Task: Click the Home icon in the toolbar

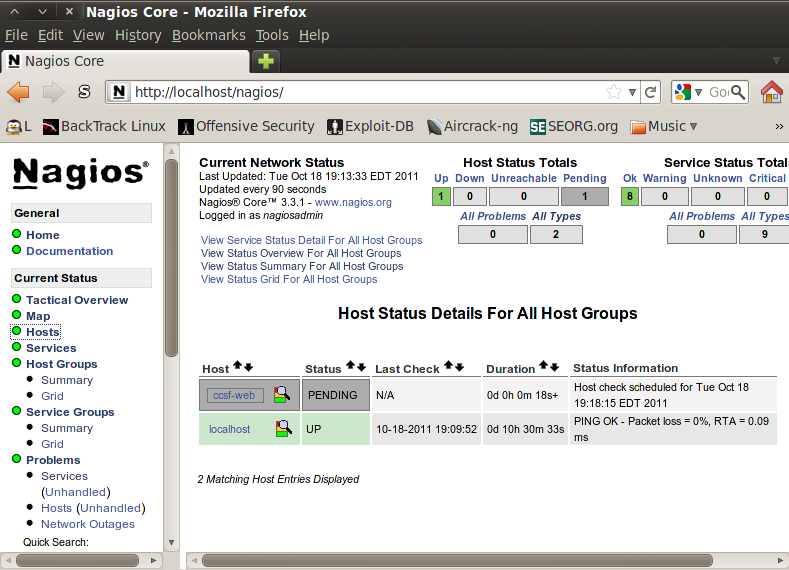Action: click(x=771, y=92)
